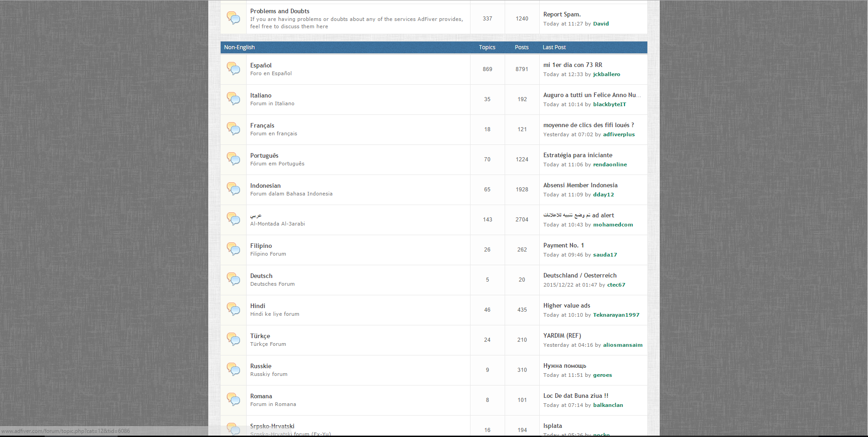This screenshot has width=868, height=437.
Task: View user Teknarayan1997's profile
Action: pyautogui.click(x=616, y=315)
